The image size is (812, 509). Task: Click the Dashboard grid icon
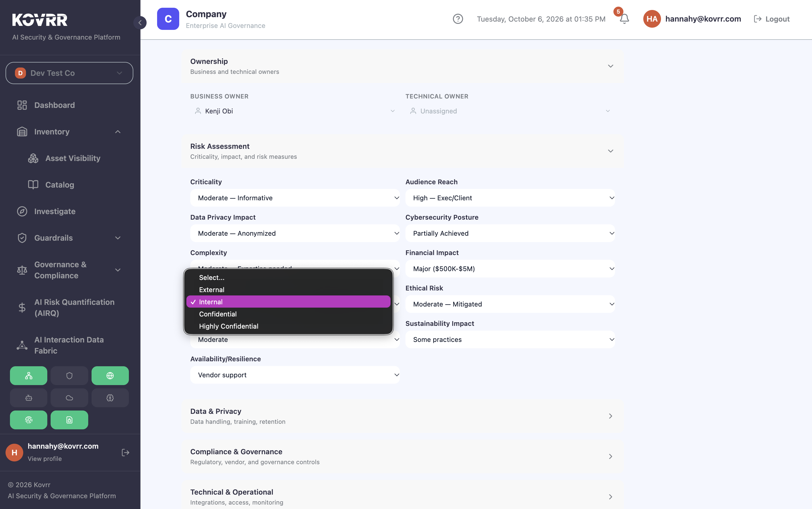tap(22, 105)
